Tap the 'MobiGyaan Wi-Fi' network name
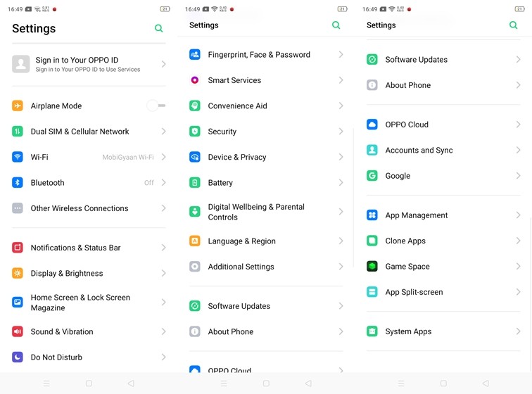This screenshot has height=394, width=532. [x=128, y=157]
